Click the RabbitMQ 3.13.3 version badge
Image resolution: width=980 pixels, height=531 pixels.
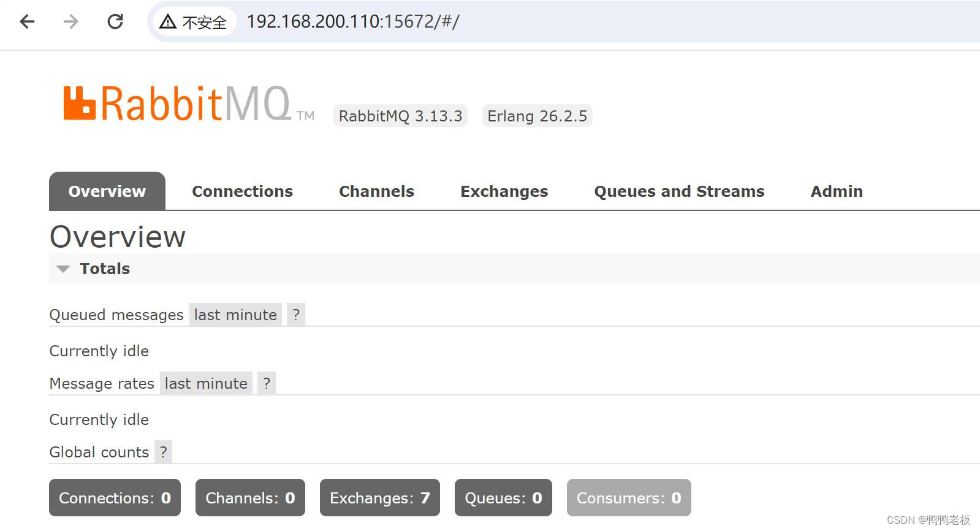point(400,116)
